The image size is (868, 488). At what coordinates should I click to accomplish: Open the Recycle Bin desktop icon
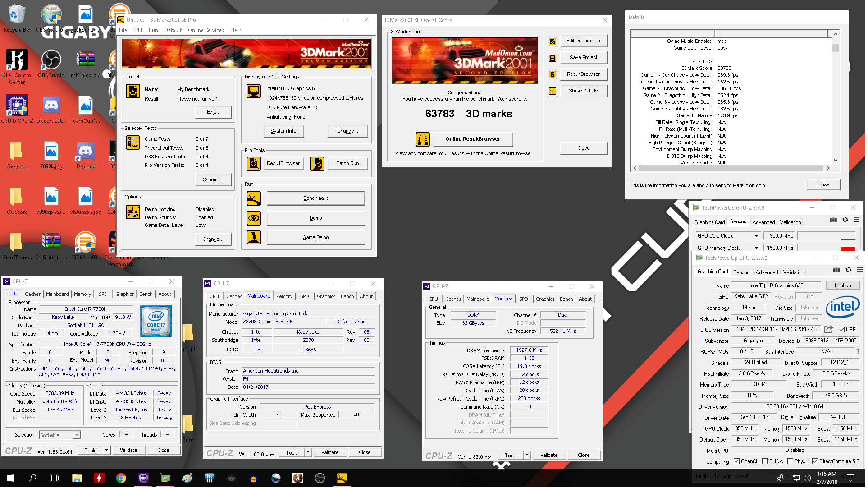tap(17, 18)
